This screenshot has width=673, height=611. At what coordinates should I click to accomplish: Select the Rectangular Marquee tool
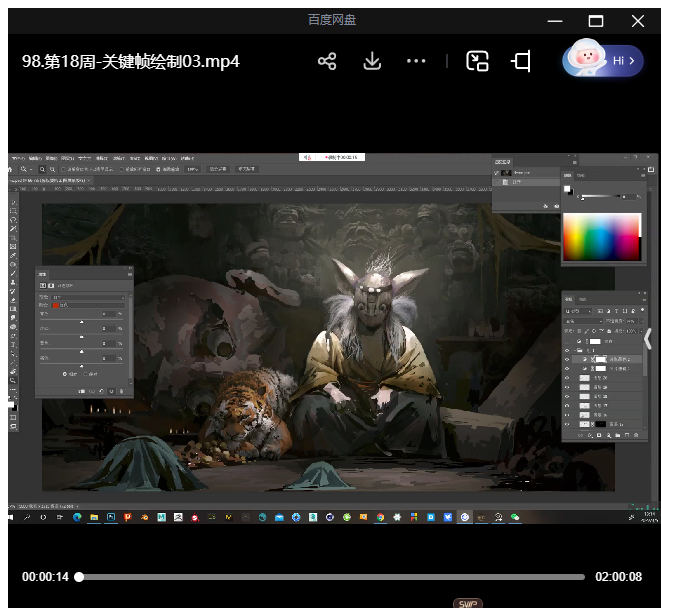tap(13, 211)
